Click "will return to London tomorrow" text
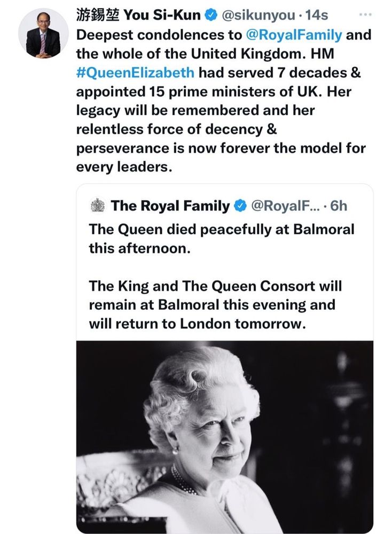392x534 pixels. (x=197, y=324)
